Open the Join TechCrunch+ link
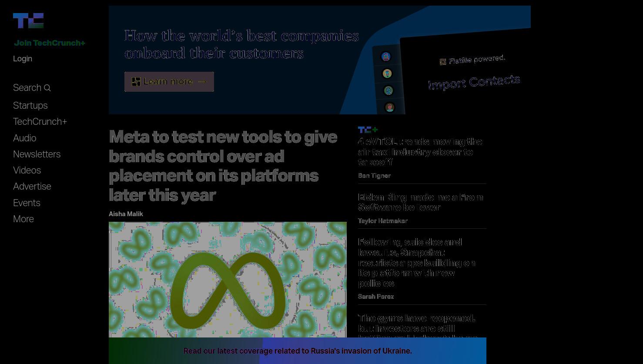The width and height of the screenshot is (643, 364). coord(50,43)
